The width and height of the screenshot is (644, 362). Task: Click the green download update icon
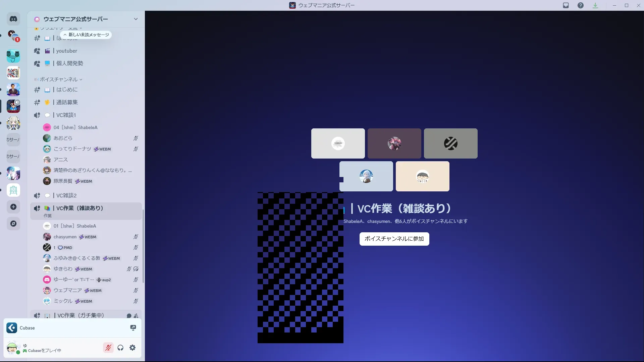[x=595, y=5]
